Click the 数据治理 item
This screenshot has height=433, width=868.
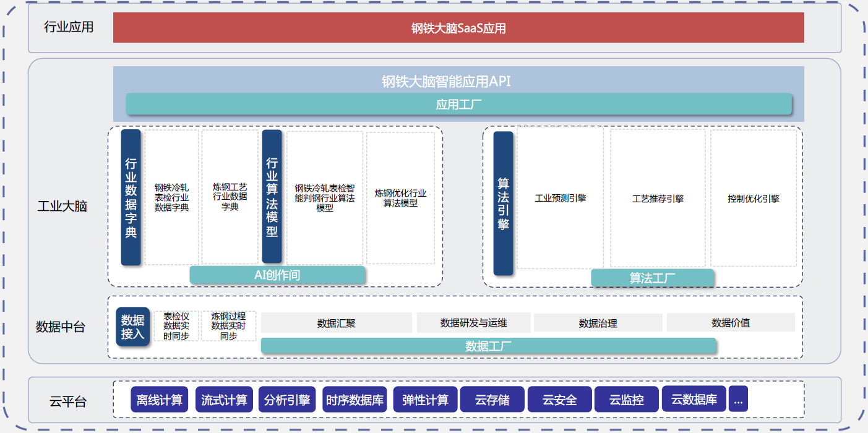coord(598,323)
